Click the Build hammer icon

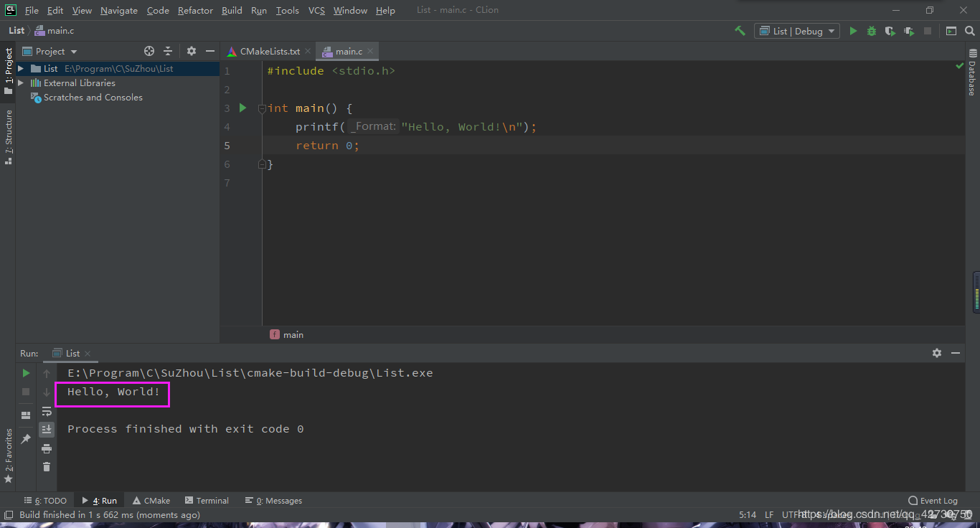point(740,31)
